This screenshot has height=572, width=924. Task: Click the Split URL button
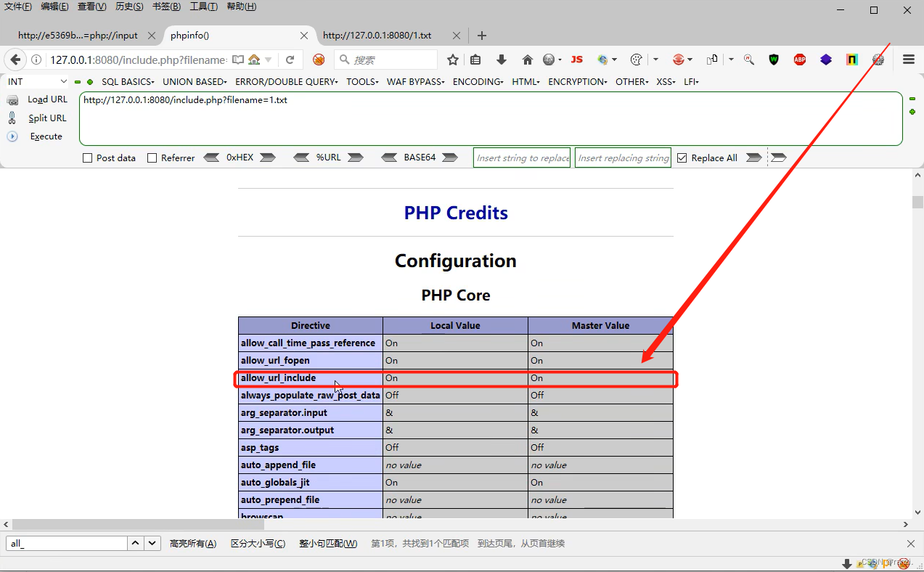pyautogui.click(x=47, y=118)
